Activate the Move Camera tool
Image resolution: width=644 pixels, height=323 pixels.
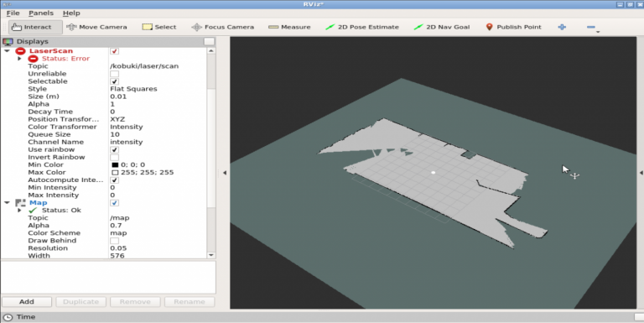(x=96, y=27)
